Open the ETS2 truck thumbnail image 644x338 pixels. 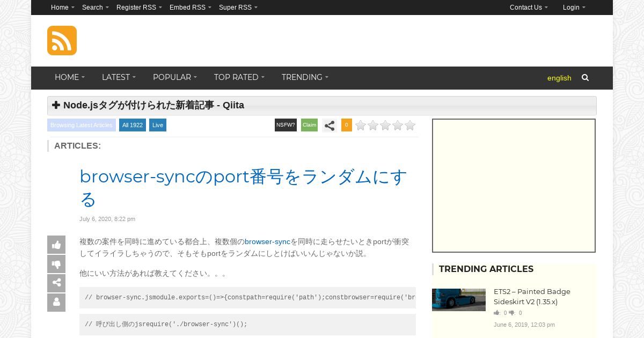459,300
